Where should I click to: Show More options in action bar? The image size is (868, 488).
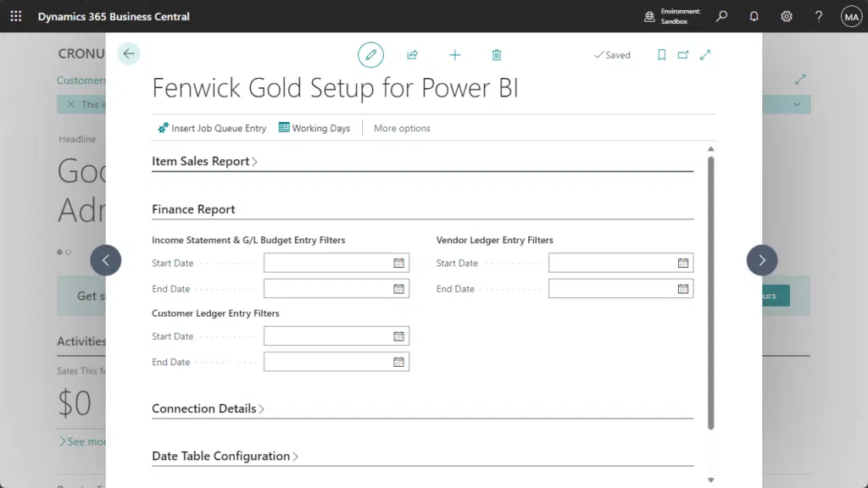(x=402, y=128)
